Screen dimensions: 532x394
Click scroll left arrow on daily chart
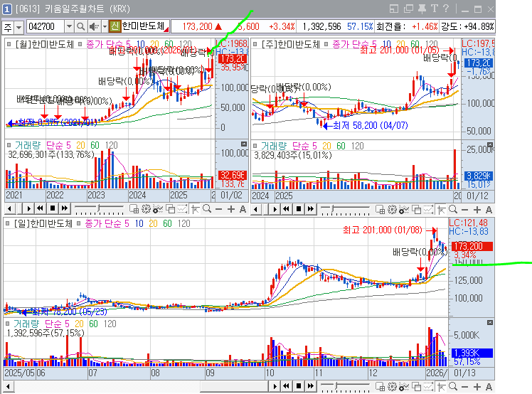click(8, 386)
